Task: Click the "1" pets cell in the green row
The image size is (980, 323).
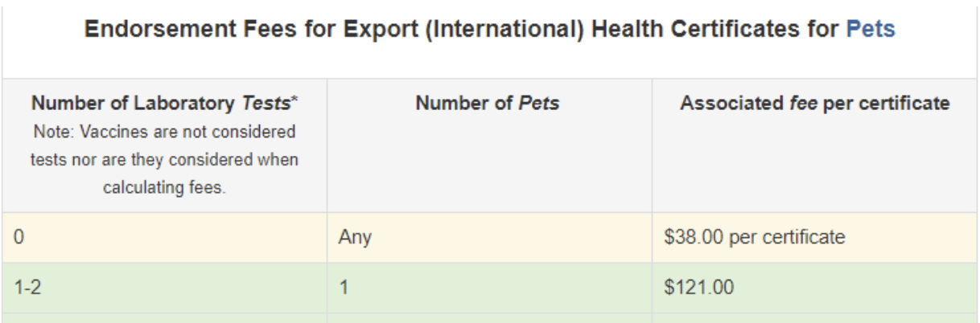Action: (x=342, y=288)
